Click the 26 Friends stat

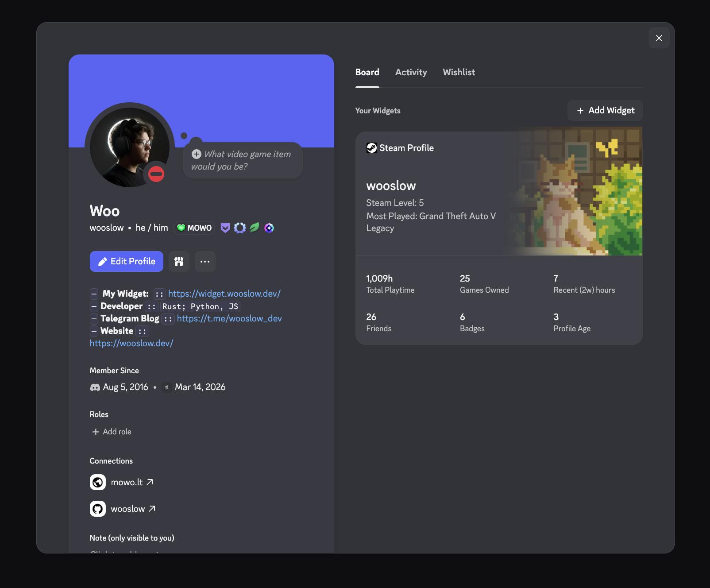[x=378, y=322]
